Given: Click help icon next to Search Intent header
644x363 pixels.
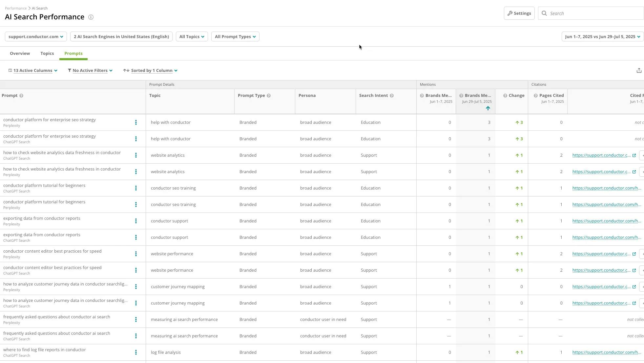Looking at the screenshot, I should 392,96.
